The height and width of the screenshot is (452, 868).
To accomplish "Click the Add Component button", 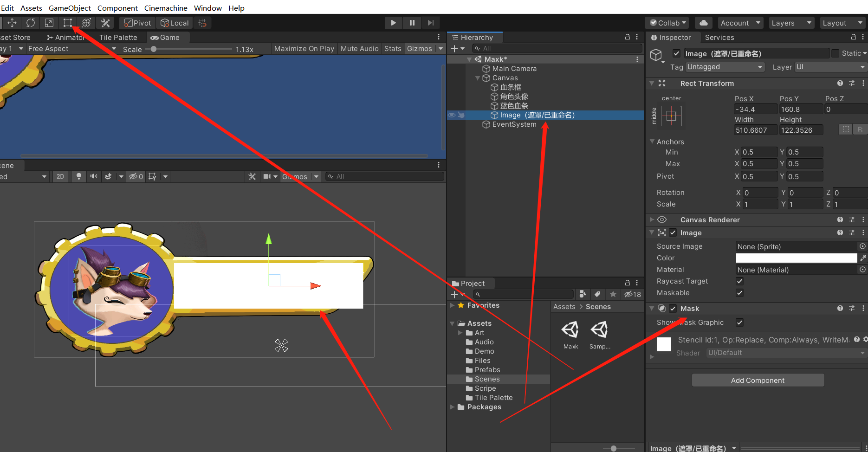I will coord(758,380).
